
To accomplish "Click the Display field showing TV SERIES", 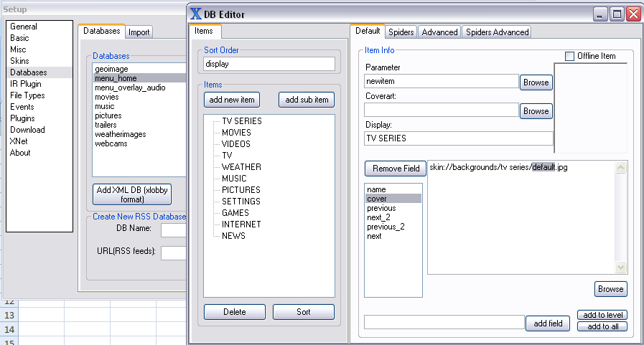I will [x=459, y=138].
